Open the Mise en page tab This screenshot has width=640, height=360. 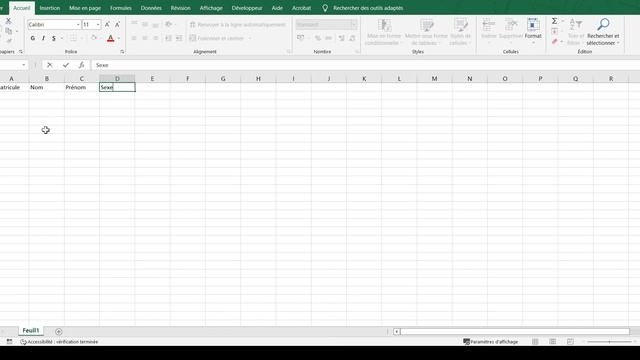[85, 8]
